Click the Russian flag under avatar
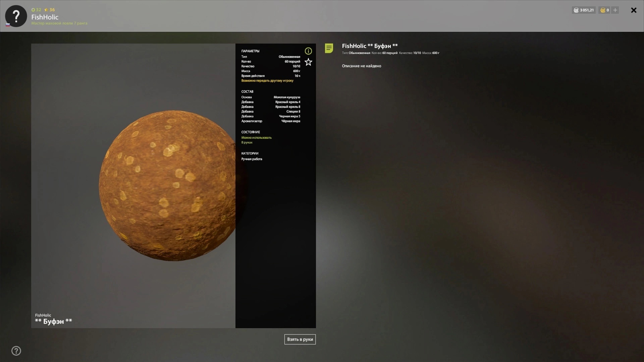This screenshot has width=644, height=362. (8, 25)
